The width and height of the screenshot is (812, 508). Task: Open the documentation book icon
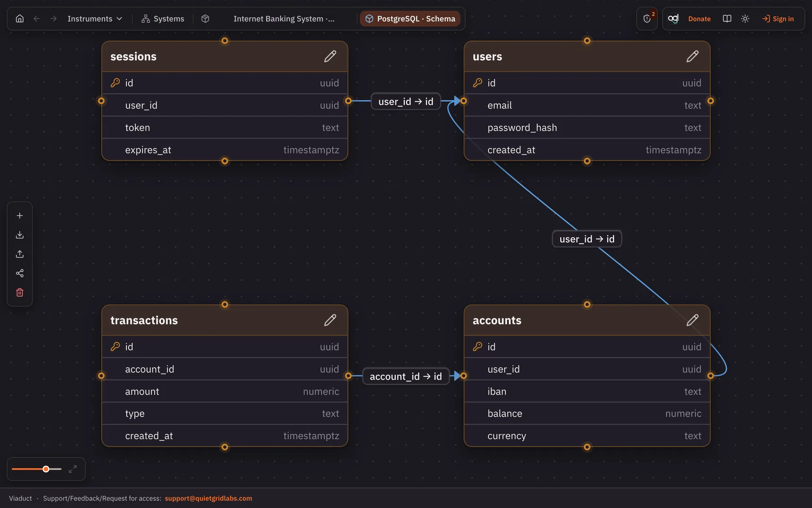click(x=727, y=19)
